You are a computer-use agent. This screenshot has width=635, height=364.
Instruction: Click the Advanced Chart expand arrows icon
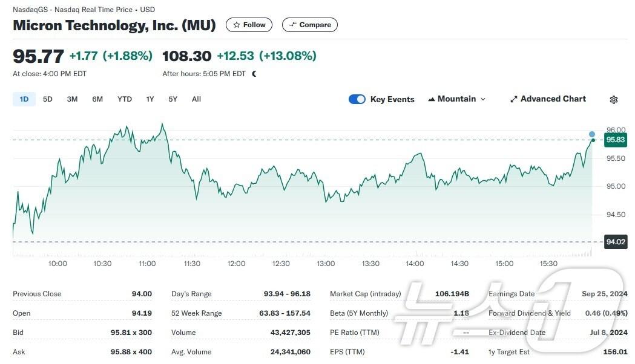514,99
